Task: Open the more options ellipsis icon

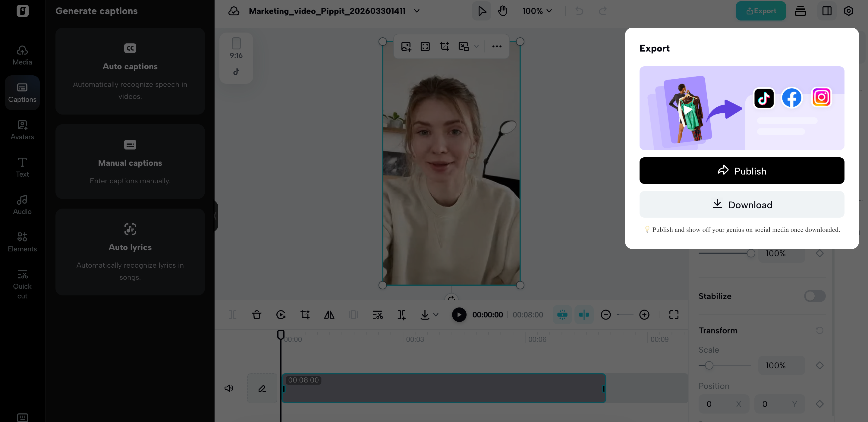Action: tap(496, 46)
